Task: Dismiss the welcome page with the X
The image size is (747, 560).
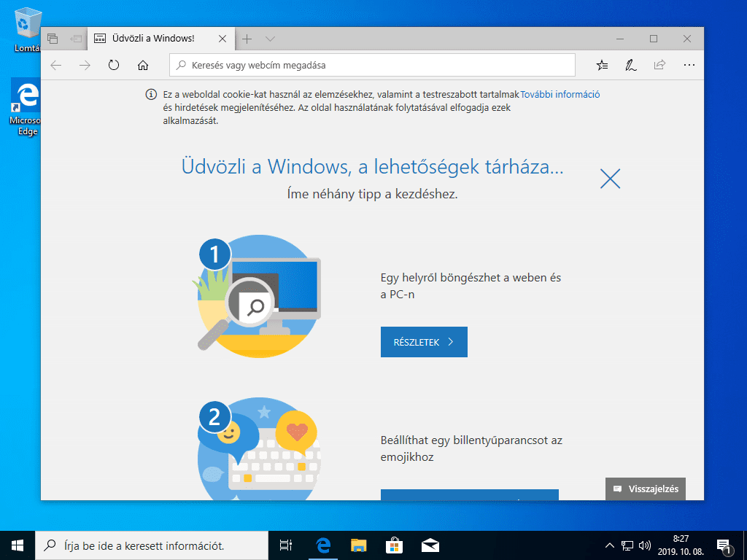Action: click(x=610, y=179)
